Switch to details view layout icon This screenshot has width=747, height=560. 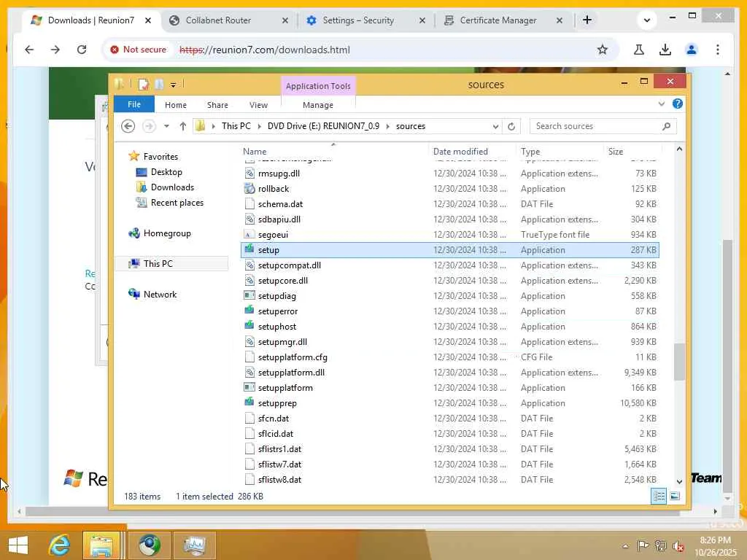coord(659,496)
